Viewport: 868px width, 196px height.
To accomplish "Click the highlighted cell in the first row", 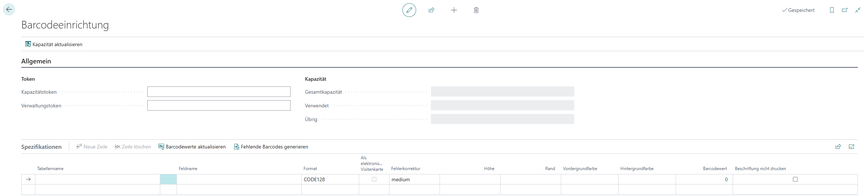I will (x=168, y=179).
